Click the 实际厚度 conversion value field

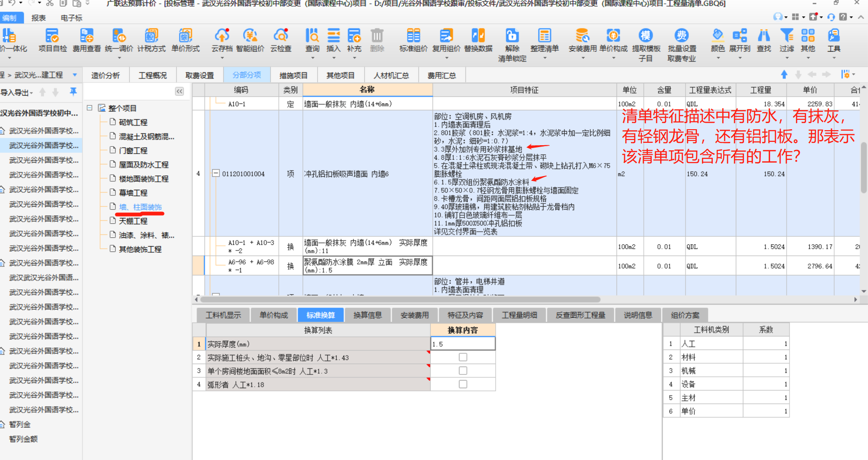click(x=463, y=344)
